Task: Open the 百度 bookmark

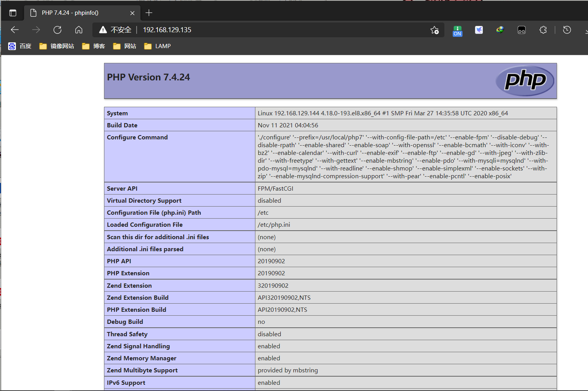Action: tap(20, 46)
